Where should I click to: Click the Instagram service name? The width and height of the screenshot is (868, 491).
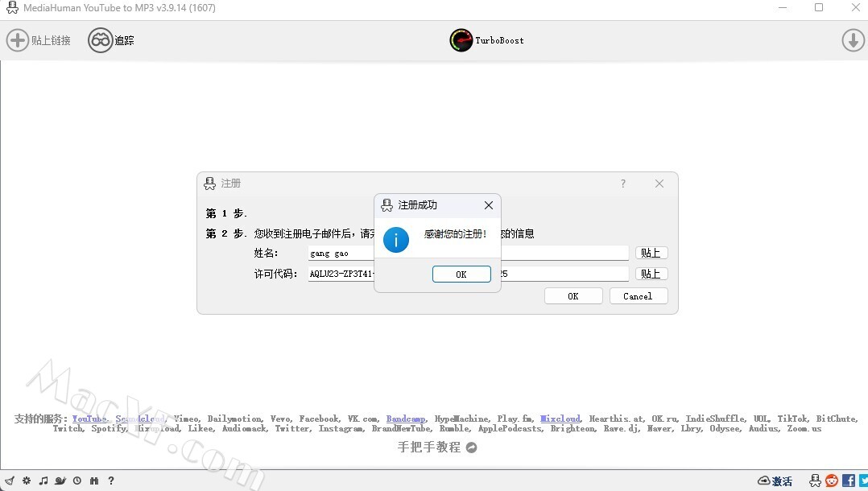(x=341, y=428)
